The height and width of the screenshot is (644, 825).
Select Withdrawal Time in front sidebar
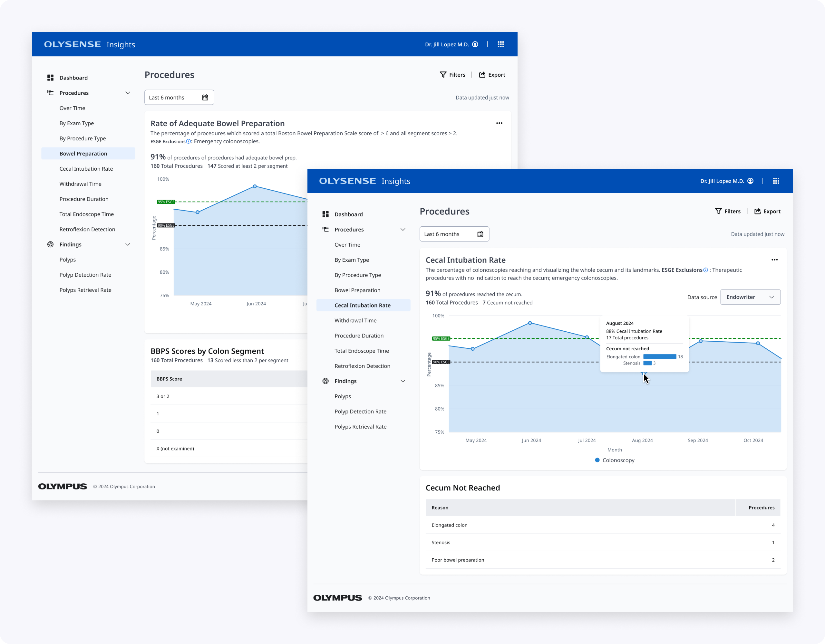[x=355, y=320]
